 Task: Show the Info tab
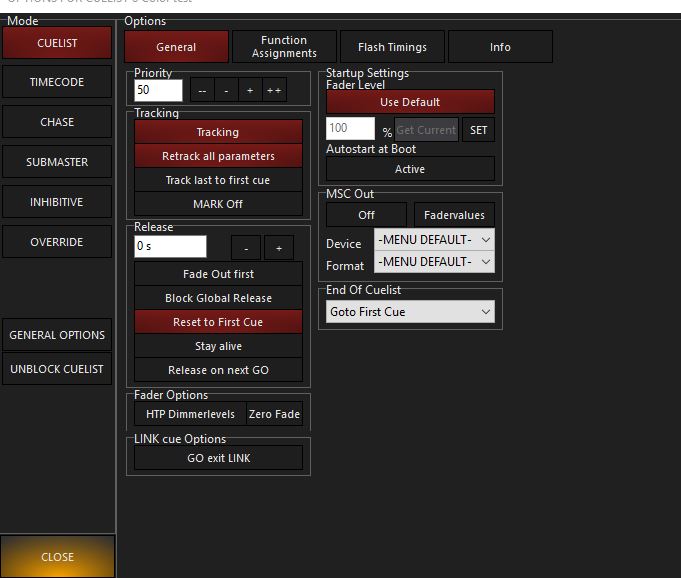click(x=500, y=47)
